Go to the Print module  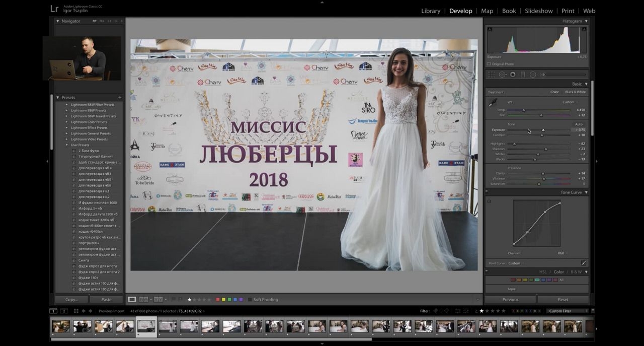(568, 11)
